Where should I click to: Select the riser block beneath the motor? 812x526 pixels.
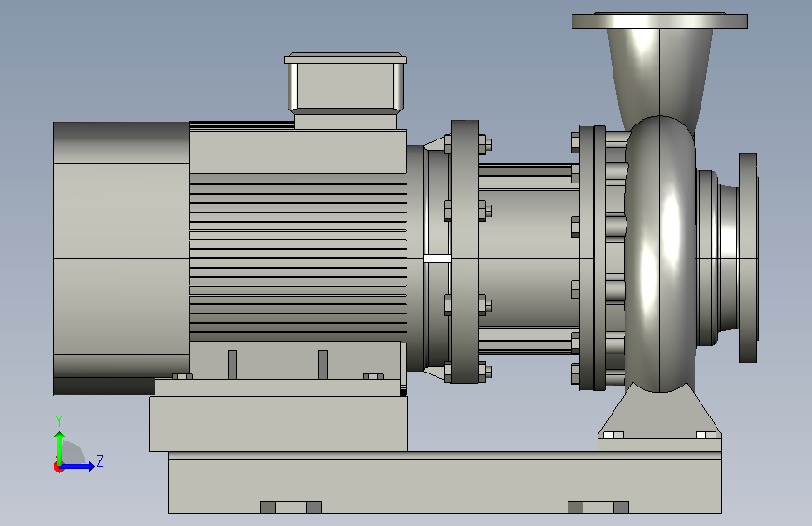(x=278, y=423)
